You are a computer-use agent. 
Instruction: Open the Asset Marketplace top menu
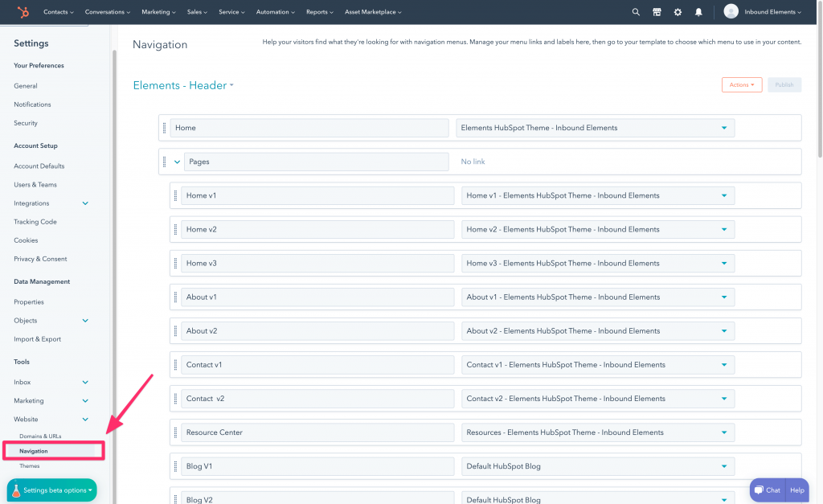click(x=373, y=11)
